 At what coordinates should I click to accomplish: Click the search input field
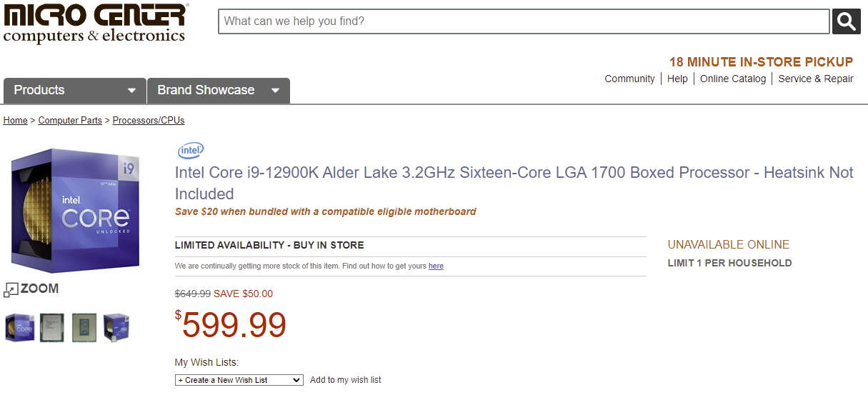point(524,21)
